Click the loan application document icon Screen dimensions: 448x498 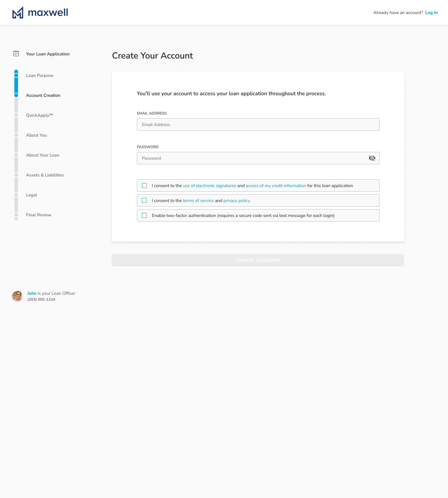coord(16,54)
